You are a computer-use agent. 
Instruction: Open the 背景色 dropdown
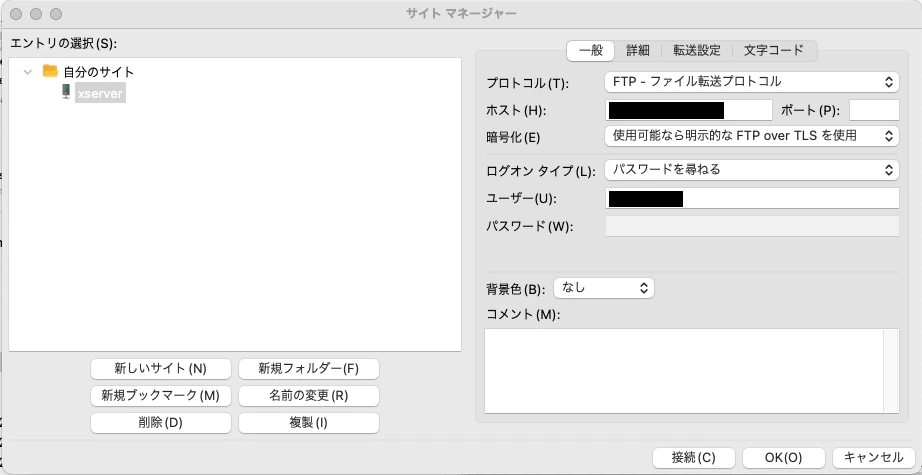tap(604, 288)
